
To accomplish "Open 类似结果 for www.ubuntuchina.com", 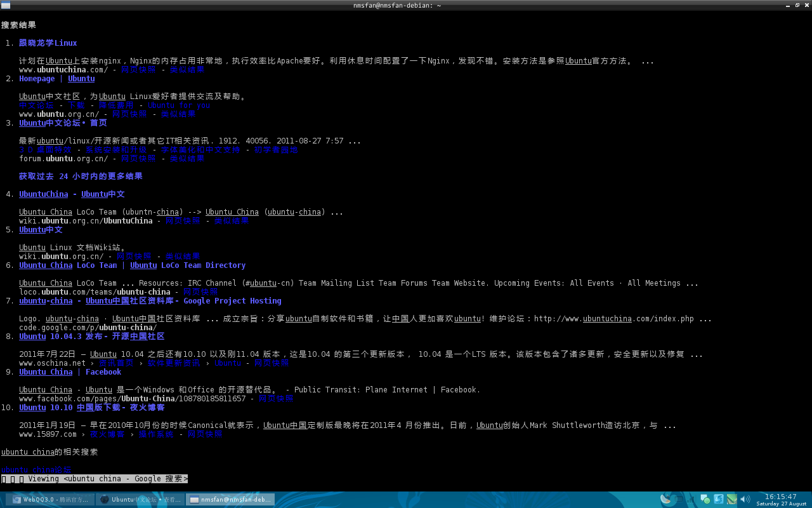I will (x=187, y=70).
